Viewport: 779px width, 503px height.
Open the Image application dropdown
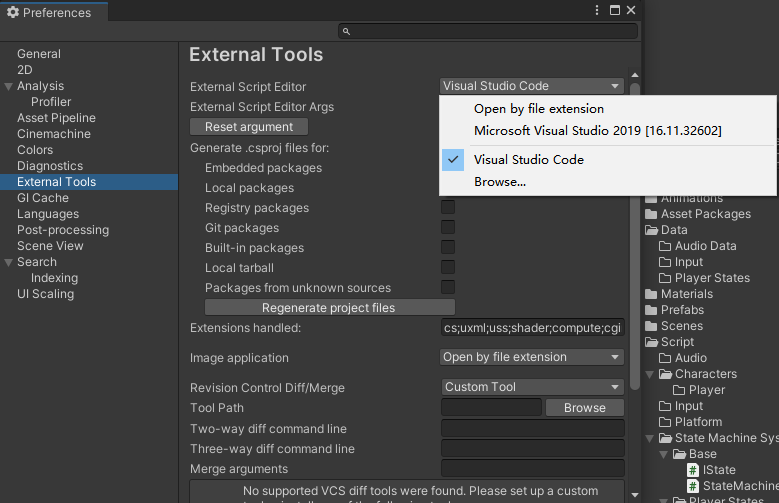coord(532,357)
